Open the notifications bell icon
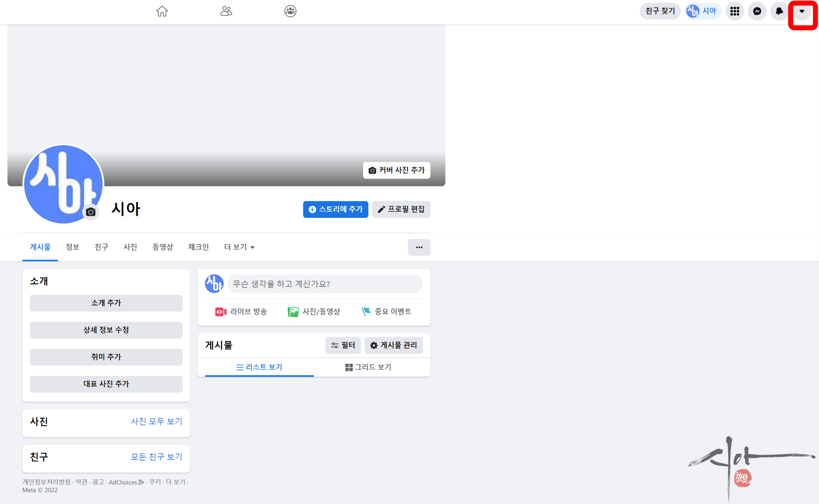 pyautogui.click(x=779, y=11)
